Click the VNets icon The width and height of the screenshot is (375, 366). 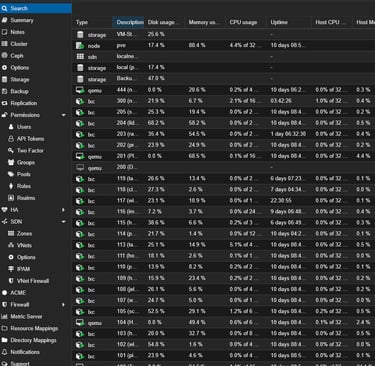[x=11, y=245]
